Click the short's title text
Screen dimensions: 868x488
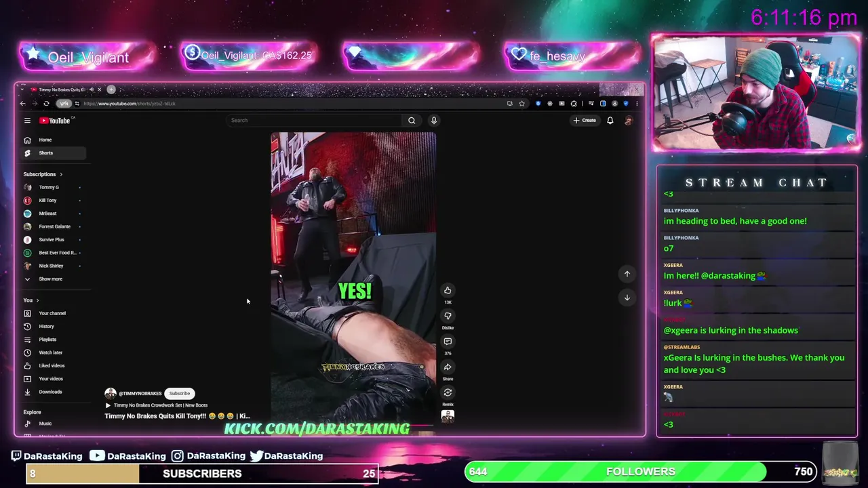(x=178, y=416)
